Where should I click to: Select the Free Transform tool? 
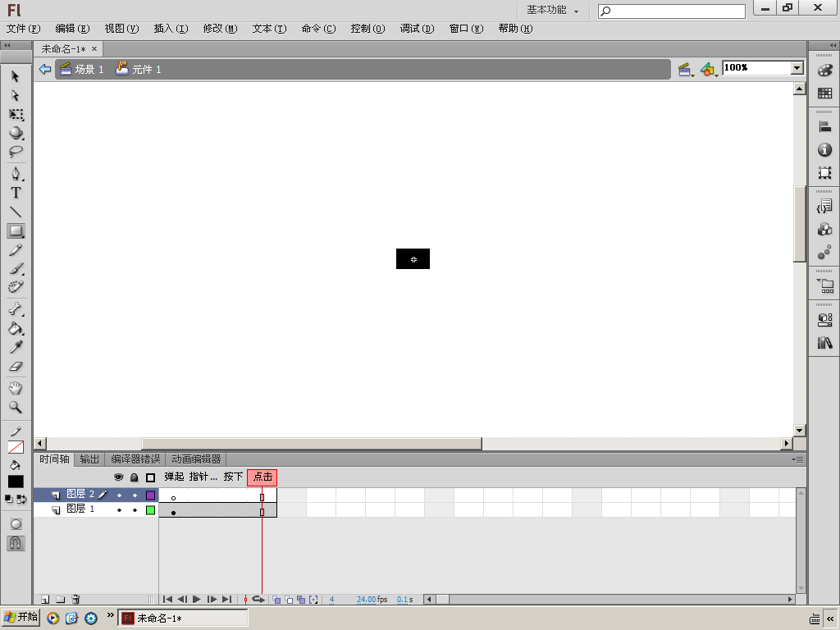pos(16,115)
